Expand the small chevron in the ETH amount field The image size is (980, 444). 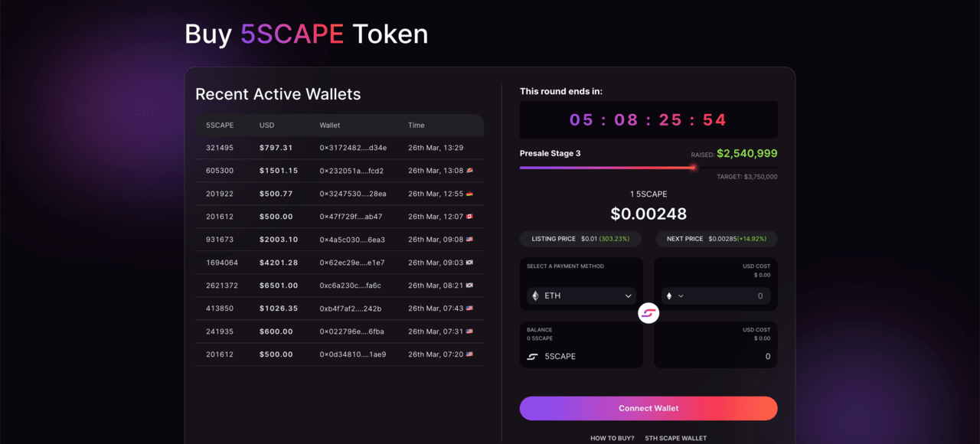coord(681,295)
